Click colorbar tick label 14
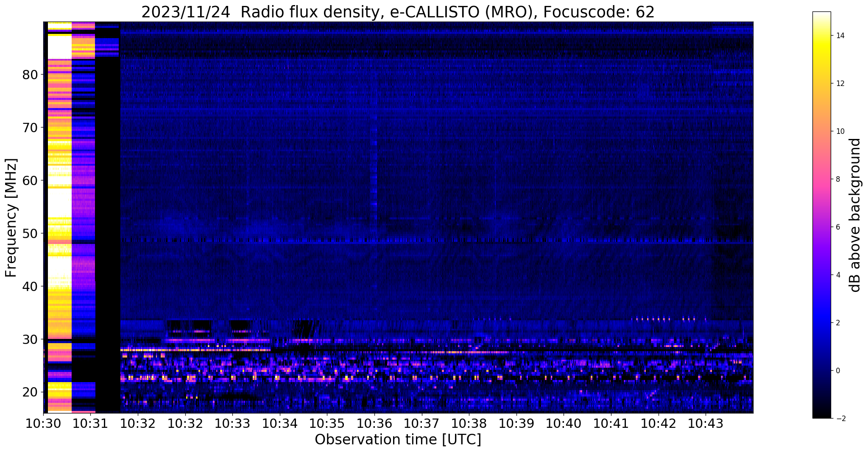 (839, 36)
